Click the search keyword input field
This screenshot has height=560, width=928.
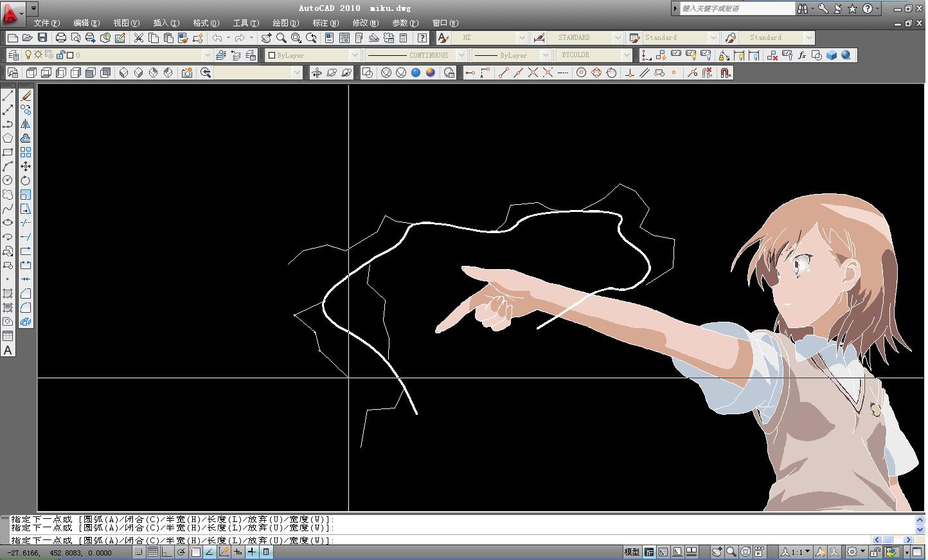point(736,8)
